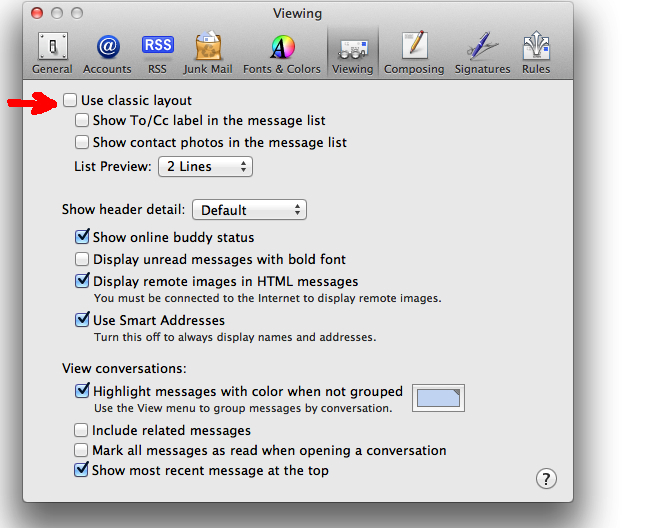
Task: Uncheck Display remote images in HTML messages
Action: point(82,281)
